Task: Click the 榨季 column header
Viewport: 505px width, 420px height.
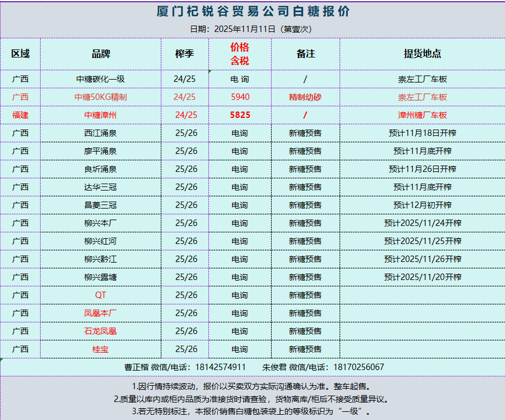Action: pos(185,54)
